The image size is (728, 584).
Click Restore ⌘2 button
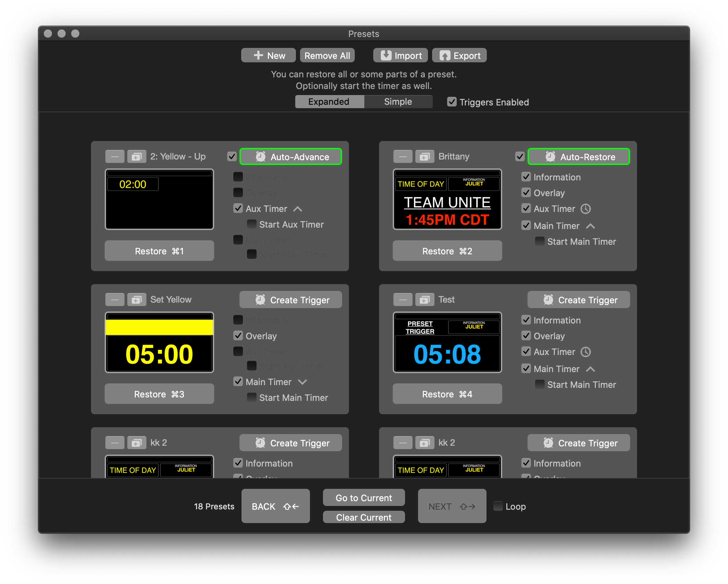(x=447, y=251)
